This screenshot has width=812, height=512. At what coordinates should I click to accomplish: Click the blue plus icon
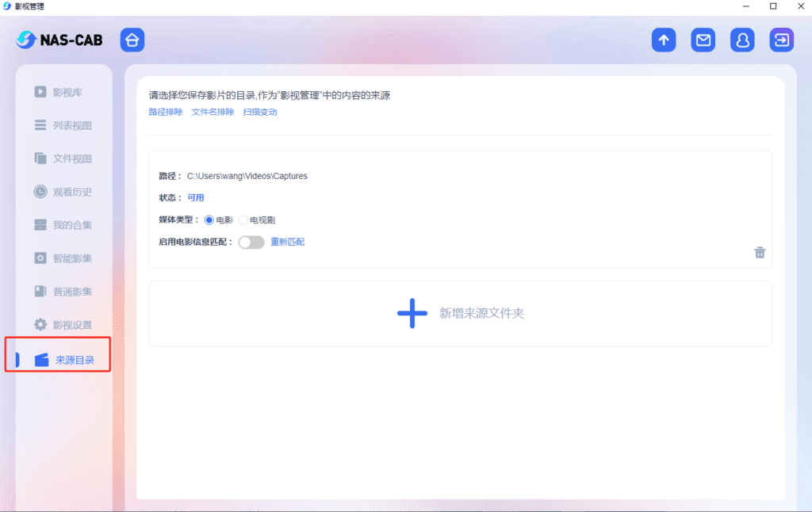coord(412,313)
